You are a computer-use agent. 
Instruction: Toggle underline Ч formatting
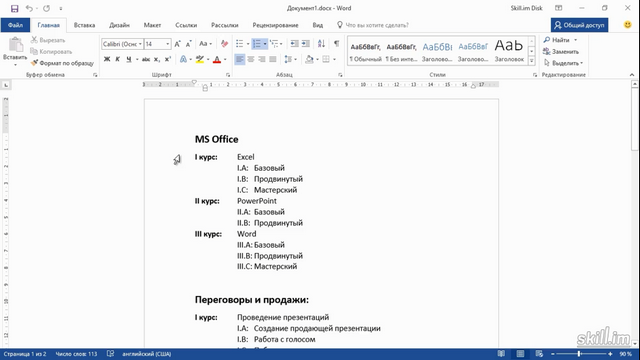pyautogui.click(x=129, y=60)
